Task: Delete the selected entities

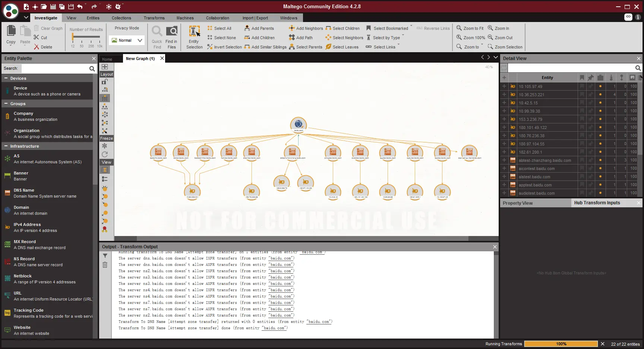Action: click(x=43, y=47)
